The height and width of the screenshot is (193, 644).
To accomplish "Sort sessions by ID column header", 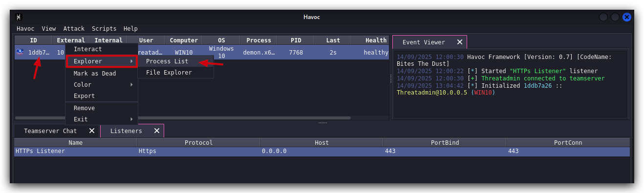I will coord(33,40).
